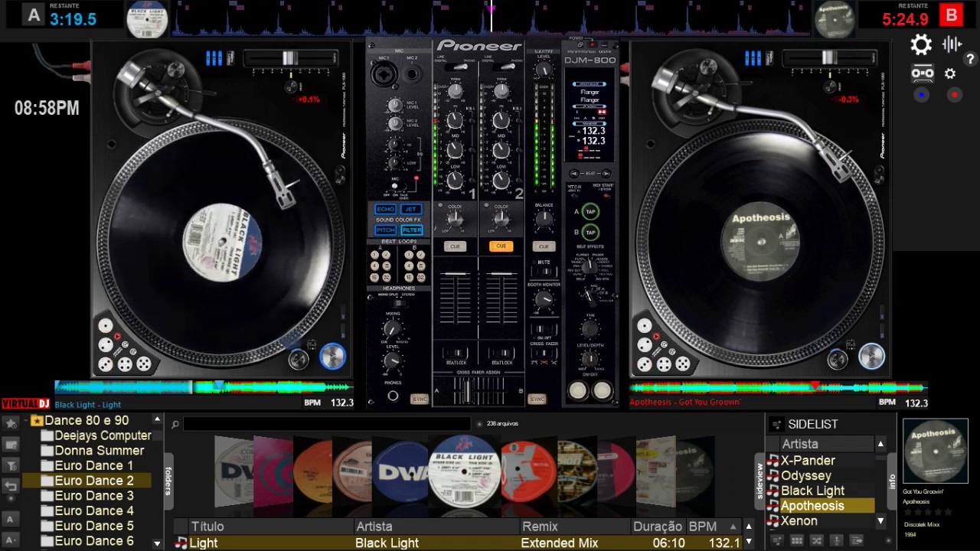This screenshot has width=980, height=551.
Task: Sort by Artista column header in track list
Action: pyautogui.click(x=436, y=527)
